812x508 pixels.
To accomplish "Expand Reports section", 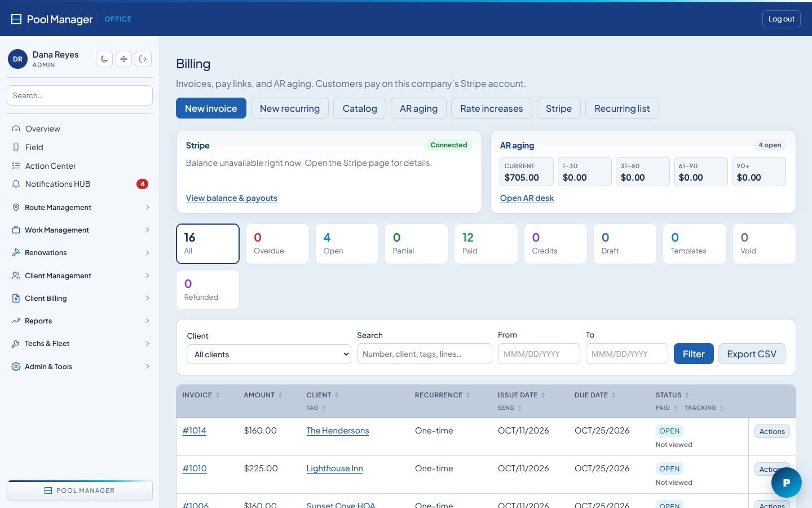I will click(x=80, y=321).
